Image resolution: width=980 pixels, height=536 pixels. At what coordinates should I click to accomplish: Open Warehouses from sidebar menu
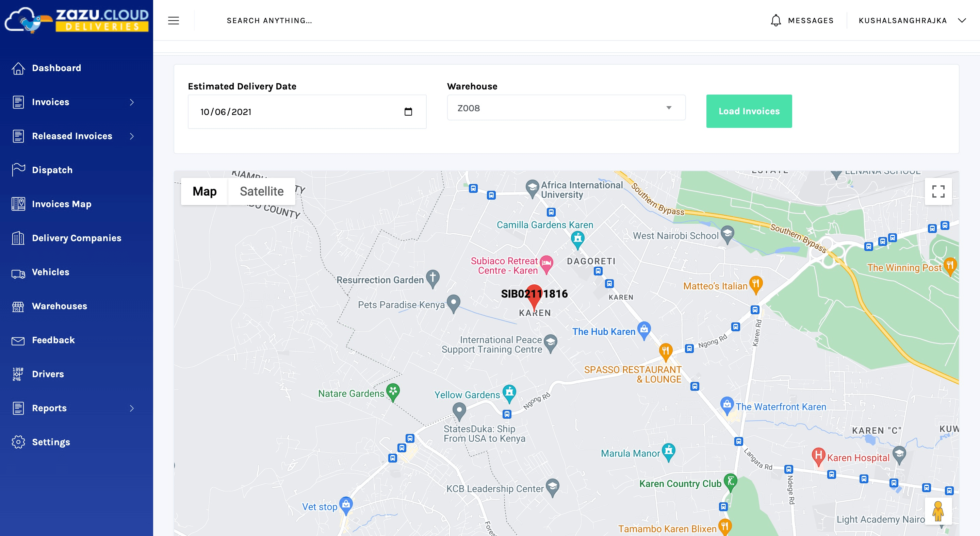click(x=59, y=306)
